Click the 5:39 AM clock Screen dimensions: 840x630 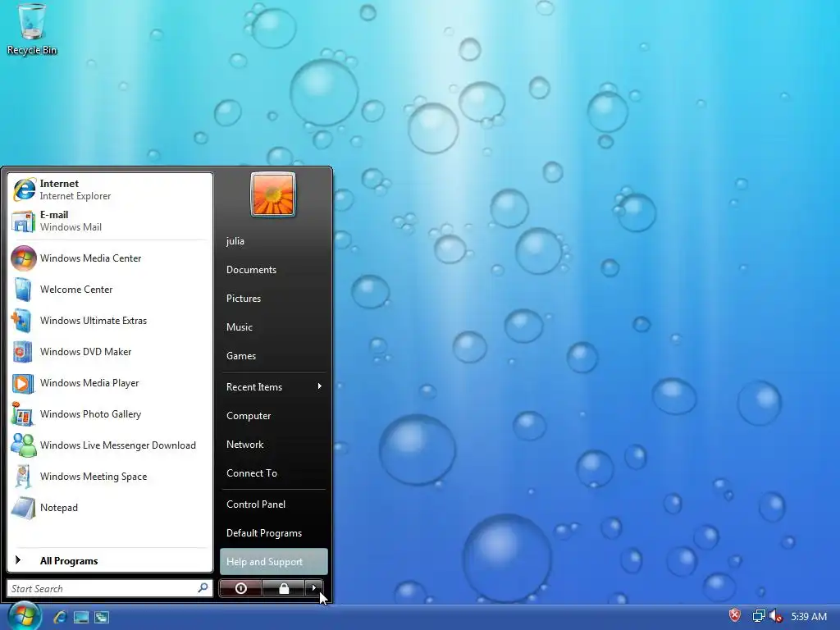tap(808, 617)
